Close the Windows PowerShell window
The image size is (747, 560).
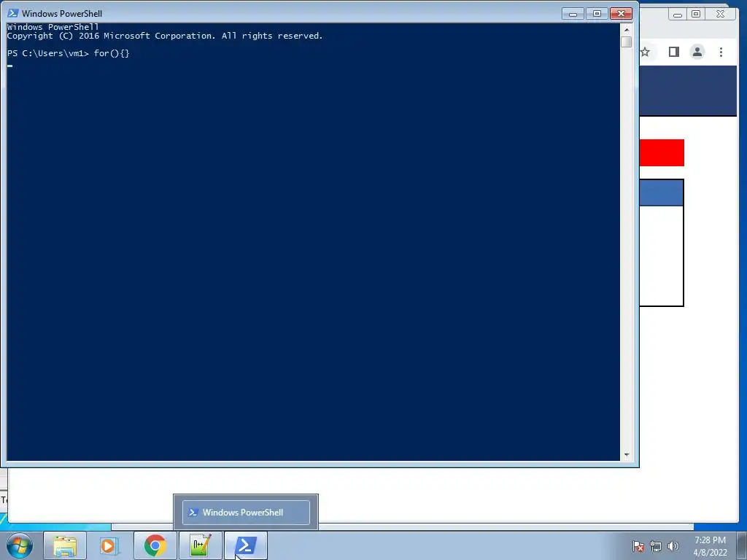click(622, 14)
